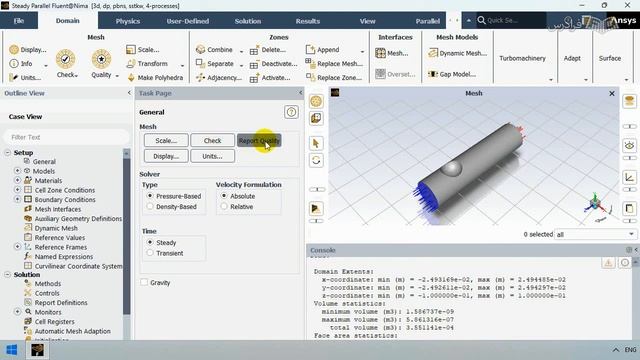Click the Activate zones option
640x360 pixels.
click(x=270, y=78)
